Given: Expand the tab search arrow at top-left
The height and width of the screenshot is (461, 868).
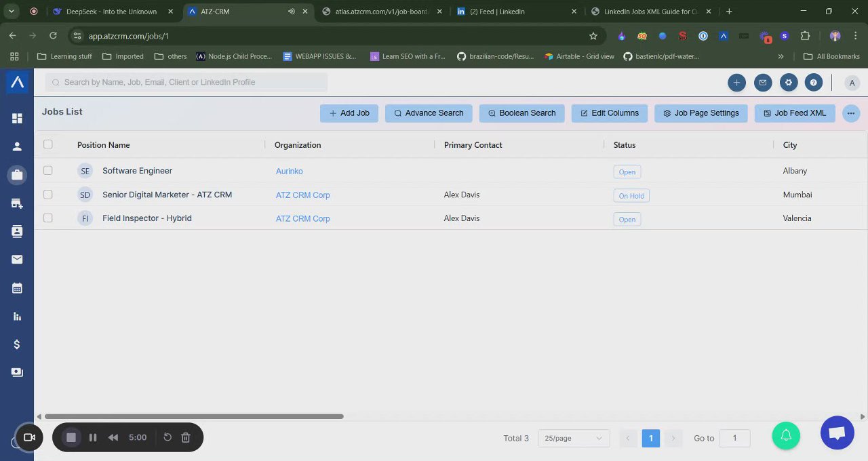Looking at the screenshot, I should [12, 12].
